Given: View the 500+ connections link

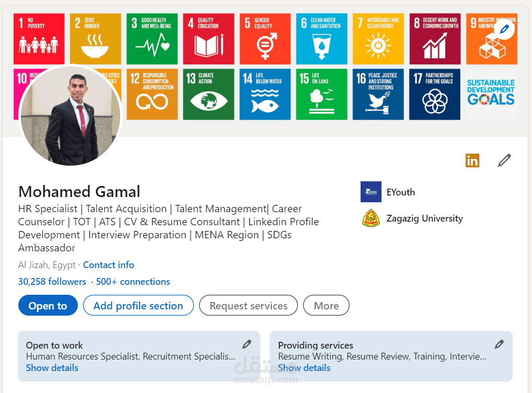Looking at the screenshot, I should 133,281.
